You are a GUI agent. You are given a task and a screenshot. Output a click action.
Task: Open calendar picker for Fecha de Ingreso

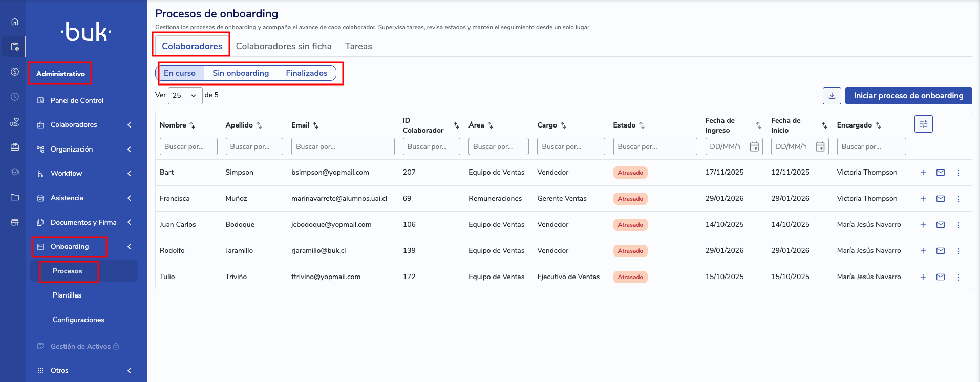pyautogui.click(x=754, y=147)
